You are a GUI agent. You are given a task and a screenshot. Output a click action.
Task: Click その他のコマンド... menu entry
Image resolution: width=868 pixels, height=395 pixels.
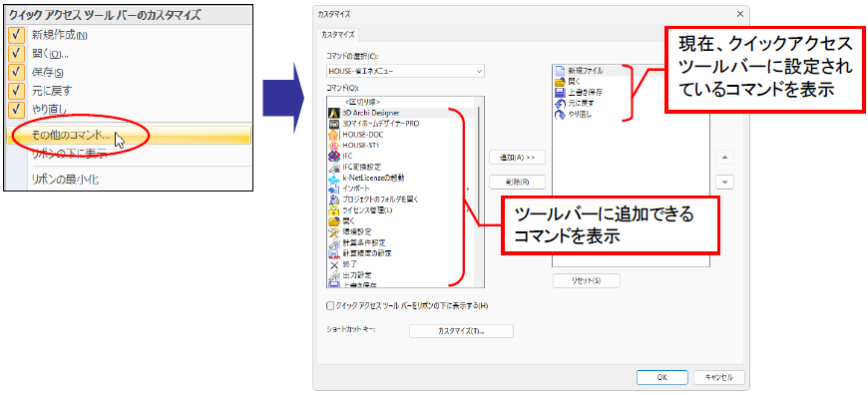click(x=128, y=136)
